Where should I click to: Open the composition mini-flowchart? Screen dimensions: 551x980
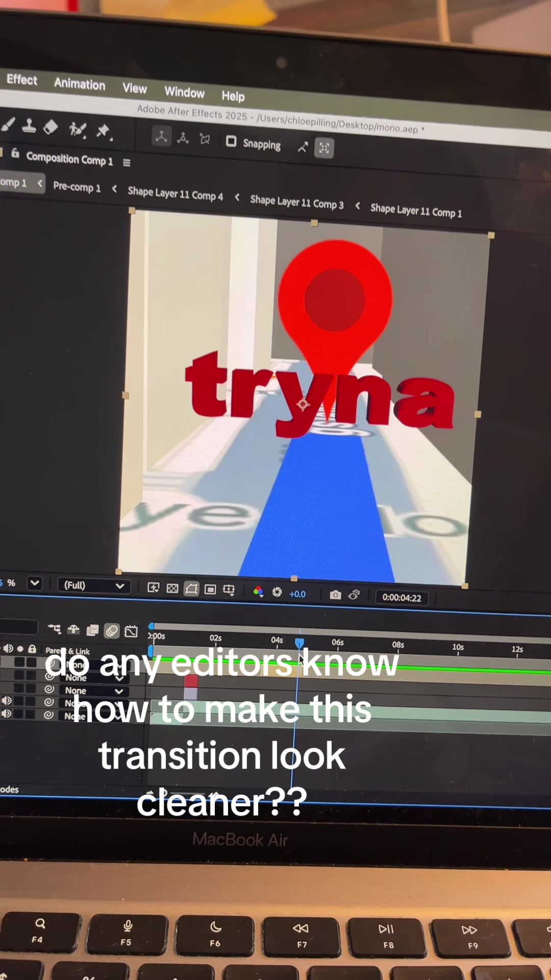54,629
